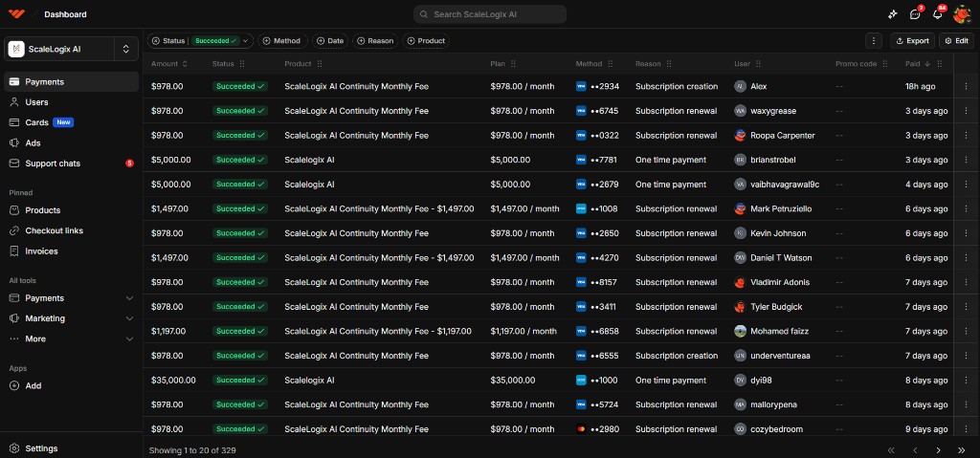Image resolution: width=980 pixels, height=458 pixels.
Task: Open Checkout links page
Action: [x=71, y=230]
